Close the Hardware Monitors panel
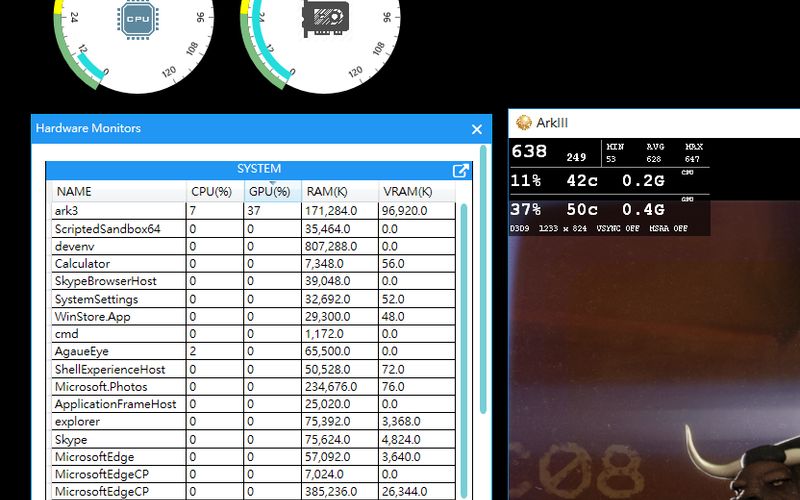Image resolution: width=800 pixels, height=500 pixels. point(476,129)
